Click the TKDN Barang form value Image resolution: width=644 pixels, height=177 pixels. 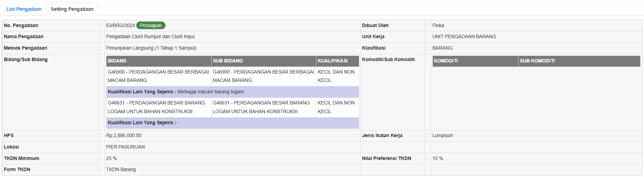coord(121,169)
